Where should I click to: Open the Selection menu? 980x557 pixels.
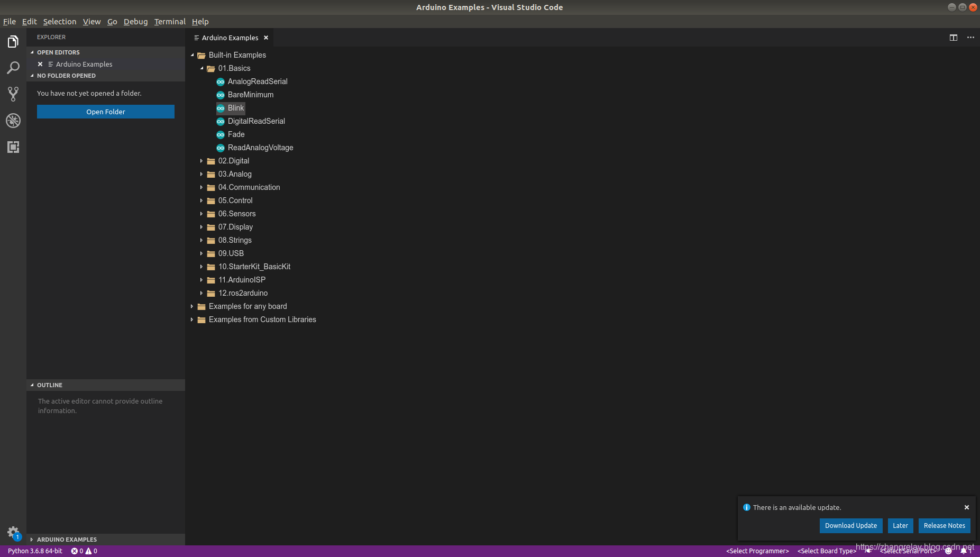coord(60,22)
